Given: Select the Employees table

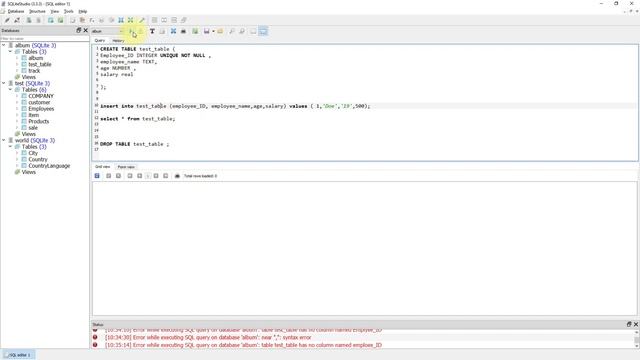Looking at the screenshot, I should 41,109.
